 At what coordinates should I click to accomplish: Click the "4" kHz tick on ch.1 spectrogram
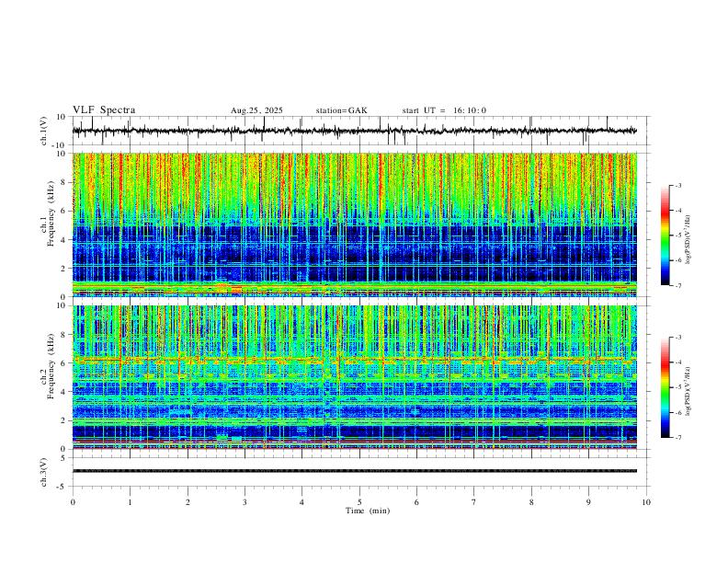pyautogui.click(x=65, y=240)
